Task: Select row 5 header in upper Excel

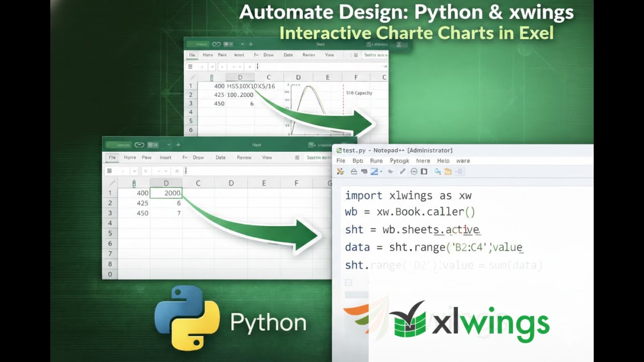Action: [191, 121]
